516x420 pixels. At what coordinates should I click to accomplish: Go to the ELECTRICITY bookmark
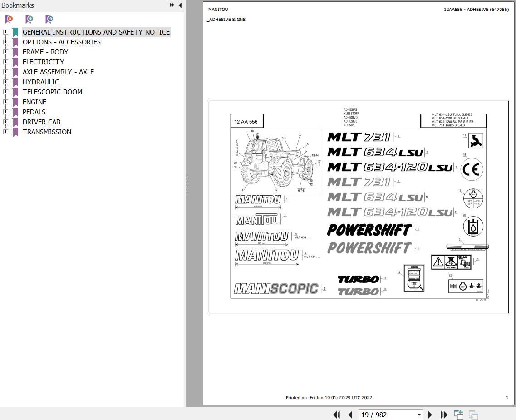pos(44,62)
